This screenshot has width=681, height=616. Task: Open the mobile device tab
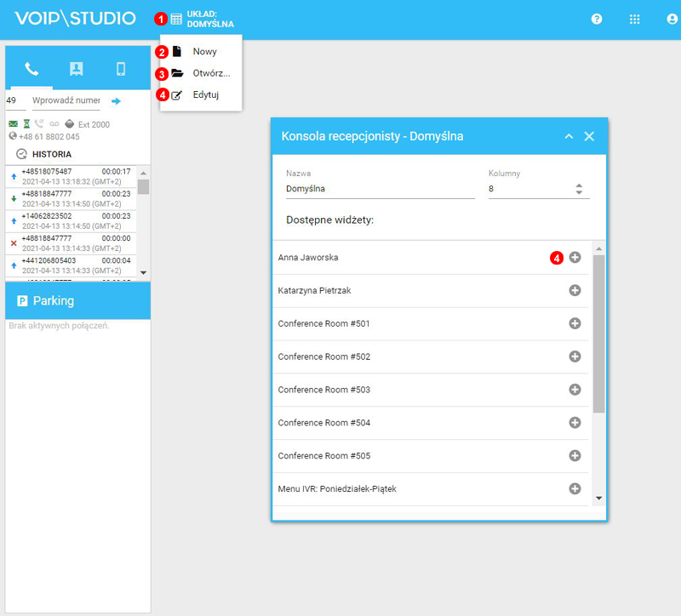121,69
